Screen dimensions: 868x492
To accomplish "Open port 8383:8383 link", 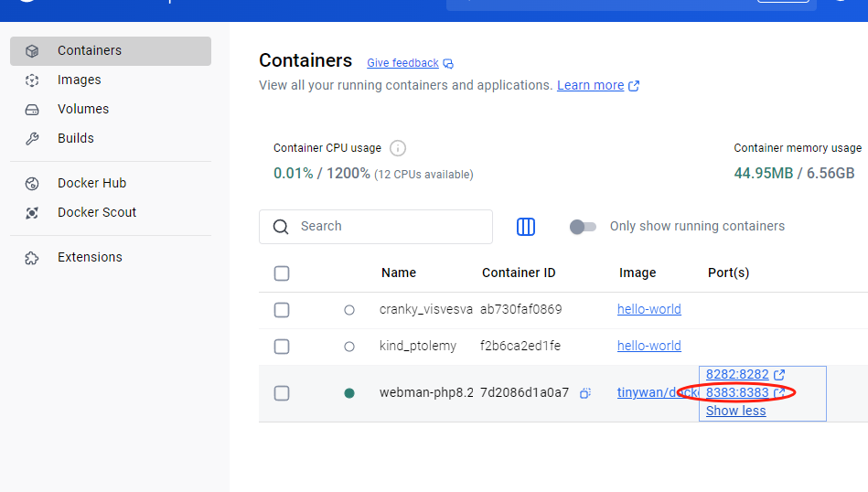I will (737, 392).
